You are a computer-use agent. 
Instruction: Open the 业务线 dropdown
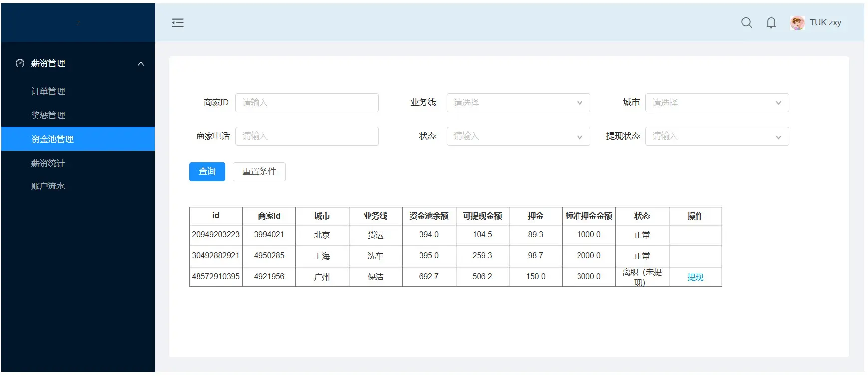click(518, 103)
